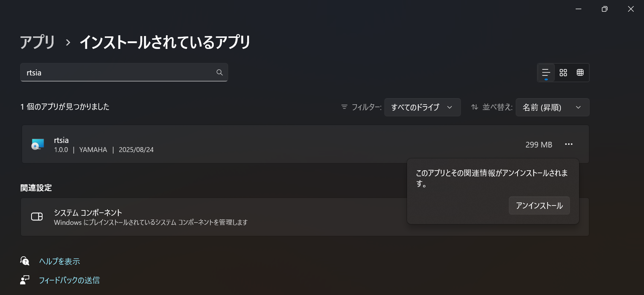Open the システム コンポーネント settings icon
This screenshot has height=295, width=644.
[37, 217]
